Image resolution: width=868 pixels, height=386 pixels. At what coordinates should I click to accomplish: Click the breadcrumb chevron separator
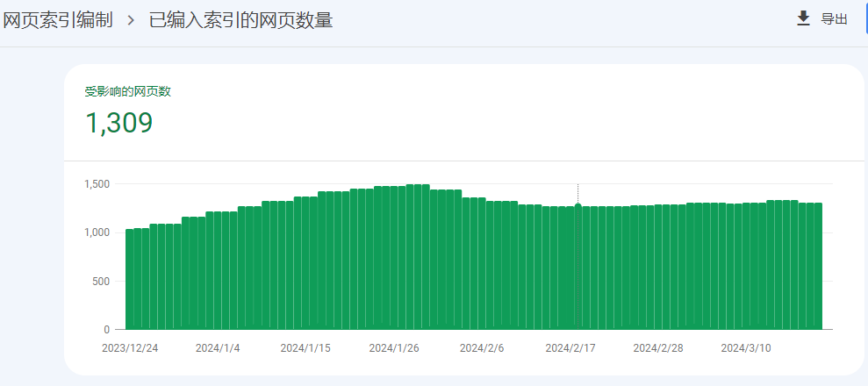coord(131,21)
